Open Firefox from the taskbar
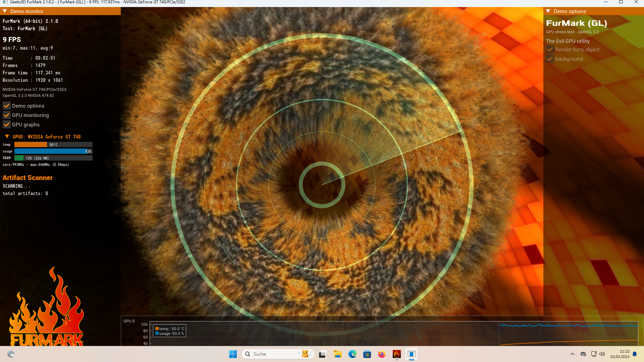Image resolution: width=644 pixels, height=362 pixels. click(x=382, y=354)
